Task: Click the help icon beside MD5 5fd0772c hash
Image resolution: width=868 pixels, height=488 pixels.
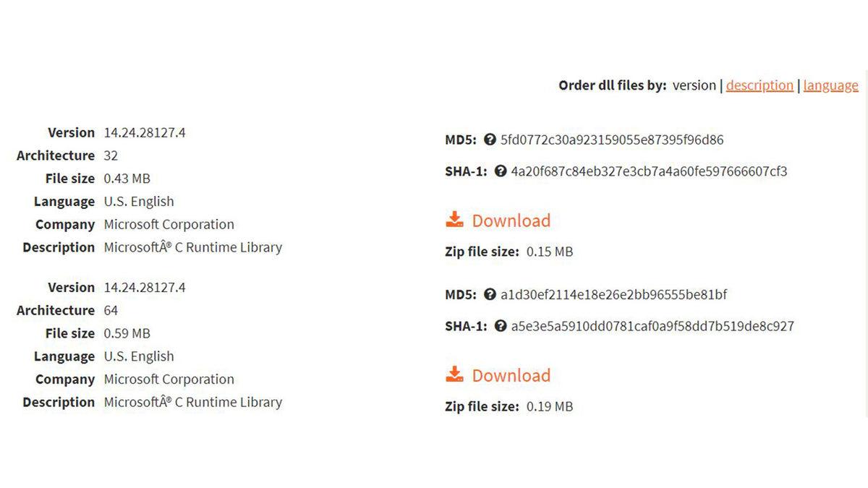Action: [490, 140]
